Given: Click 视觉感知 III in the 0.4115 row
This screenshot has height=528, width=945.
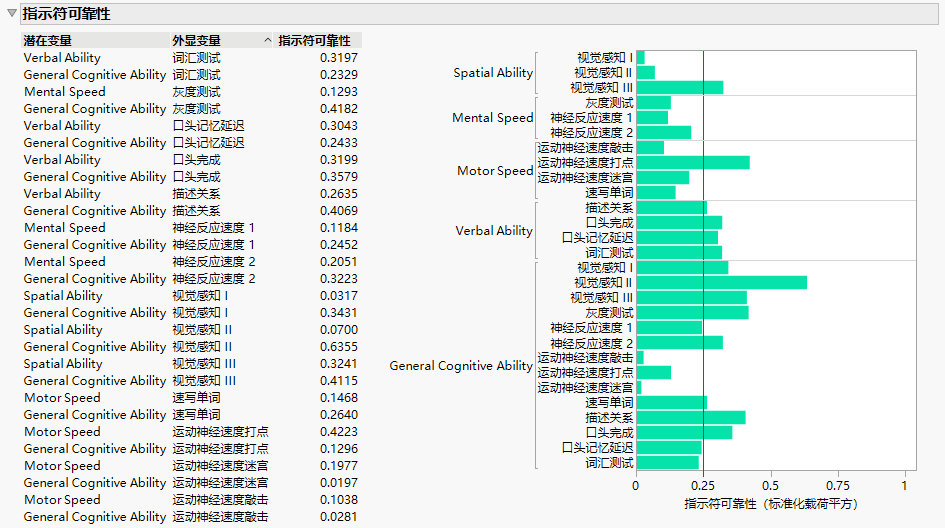Looking at the screenshot, I should 204,381.
